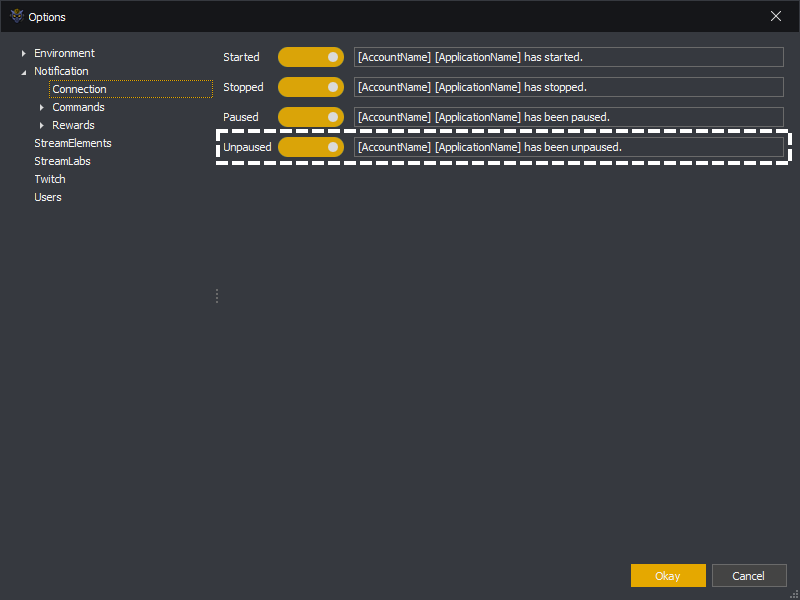800x600 pixels.
Task: Edit the 'has stopped' message field
Action: coord(569,87)
